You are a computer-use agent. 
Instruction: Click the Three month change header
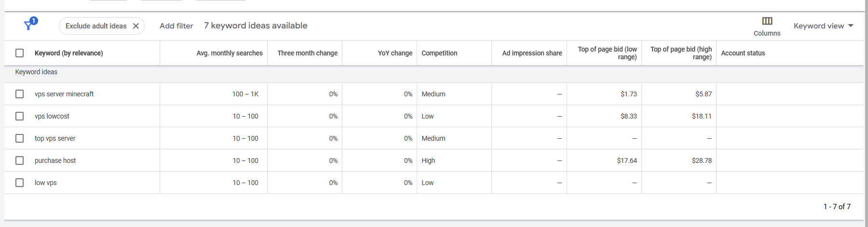307,53
